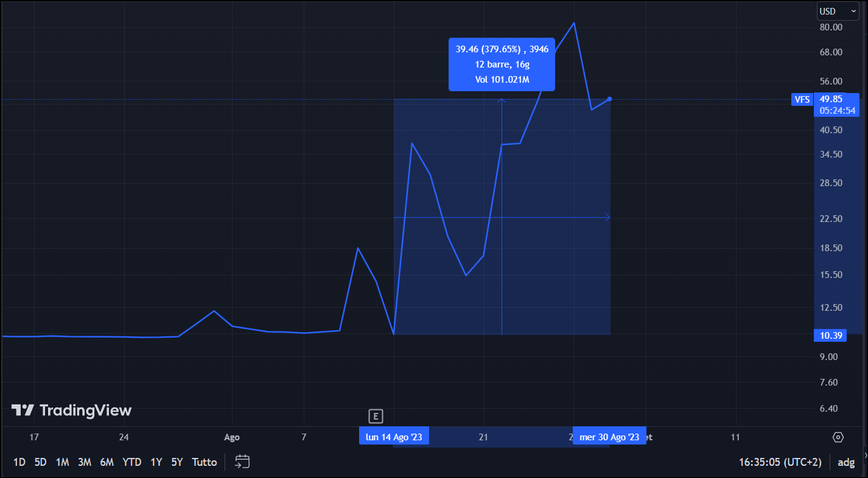
Task: Click the 49.85 current price label
Action: pyautogui.click(x=830, y=99)
